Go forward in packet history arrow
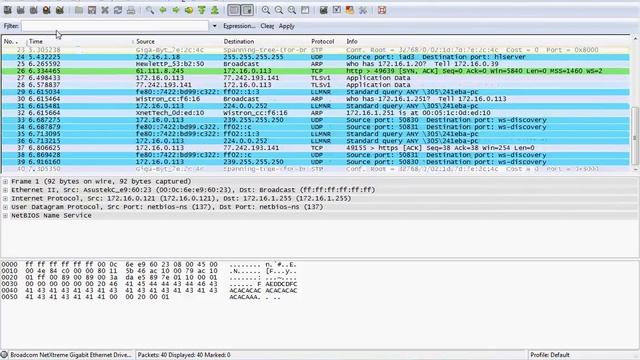Screen dimensions: 640x360 coord(176,10)
